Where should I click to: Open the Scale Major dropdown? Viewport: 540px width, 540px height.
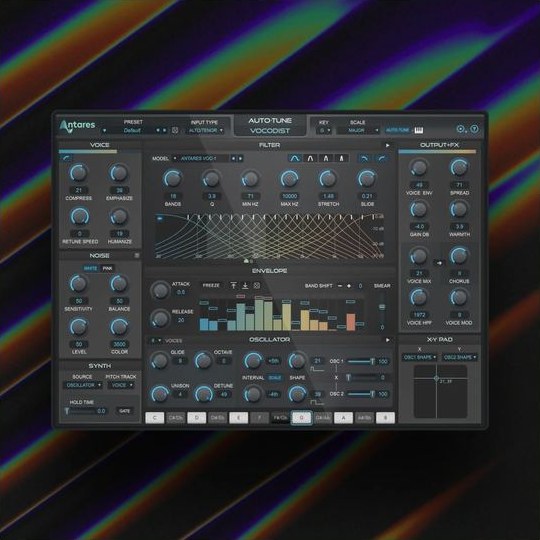(357, 131)
